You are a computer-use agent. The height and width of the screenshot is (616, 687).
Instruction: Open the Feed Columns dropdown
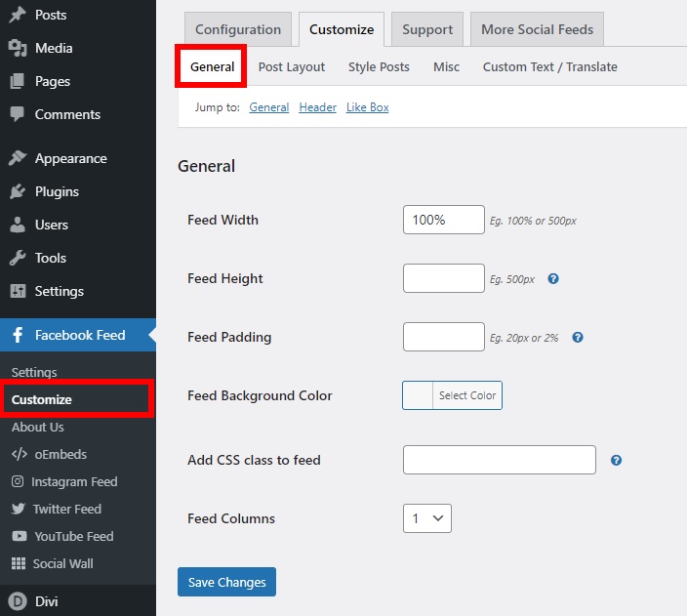[x=427, y=518]
